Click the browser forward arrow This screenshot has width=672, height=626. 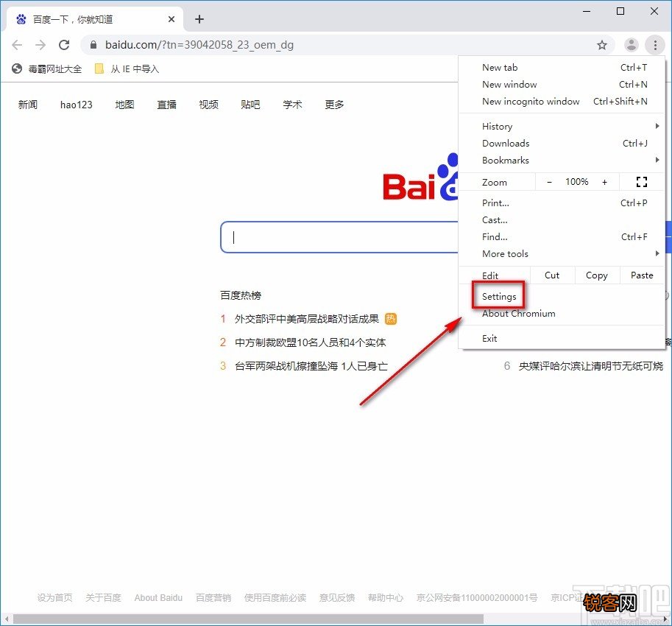[40, 45]
